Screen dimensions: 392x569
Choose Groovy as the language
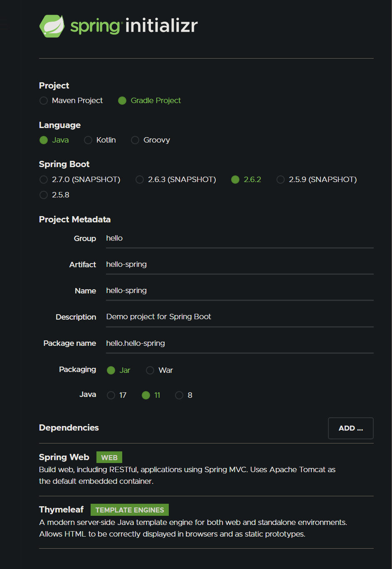coord(135,140)
